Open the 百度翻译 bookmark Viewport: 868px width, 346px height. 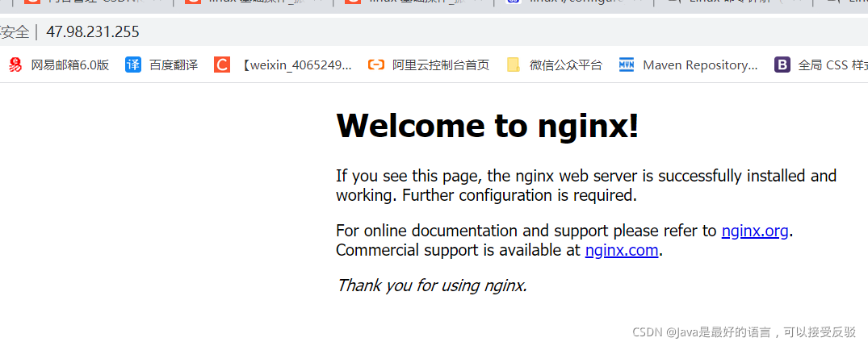pos(161,65)
